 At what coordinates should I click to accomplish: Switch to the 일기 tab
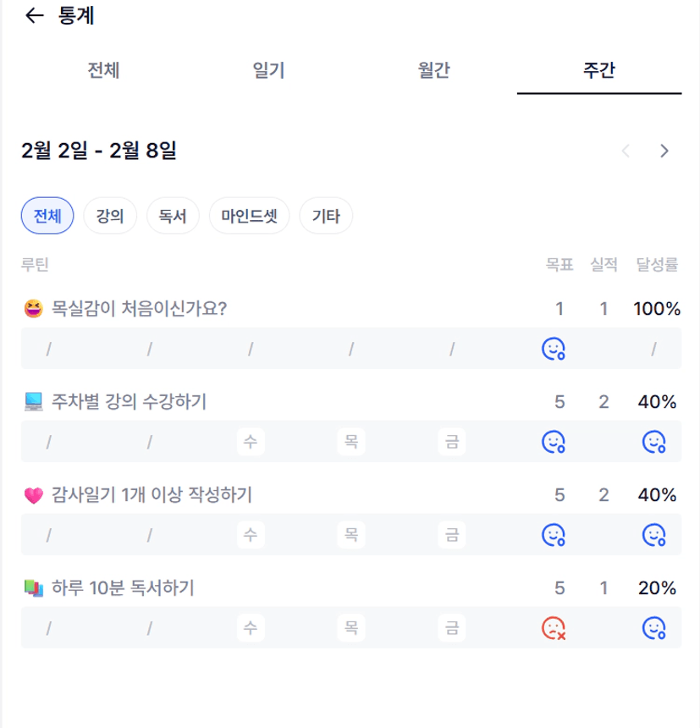(268, 70)
